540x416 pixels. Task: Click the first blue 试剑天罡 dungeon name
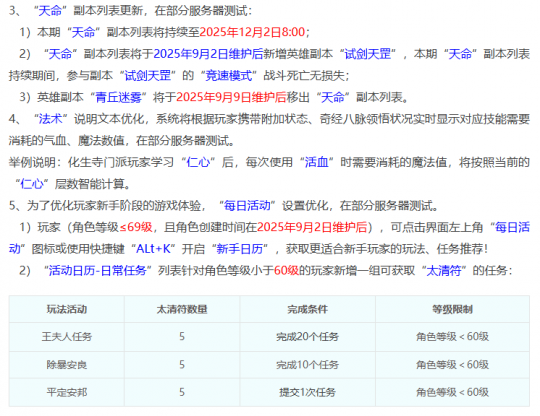(x=367, y=54)
